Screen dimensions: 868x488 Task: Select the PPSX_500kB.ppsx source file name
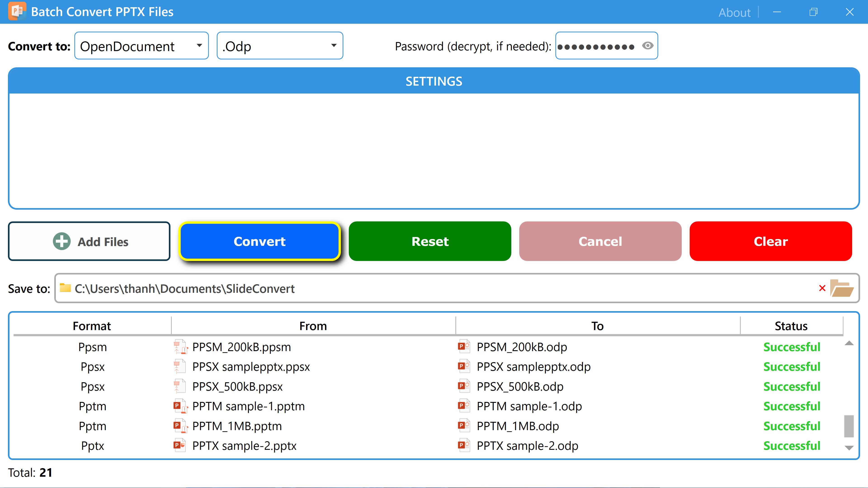237,386
